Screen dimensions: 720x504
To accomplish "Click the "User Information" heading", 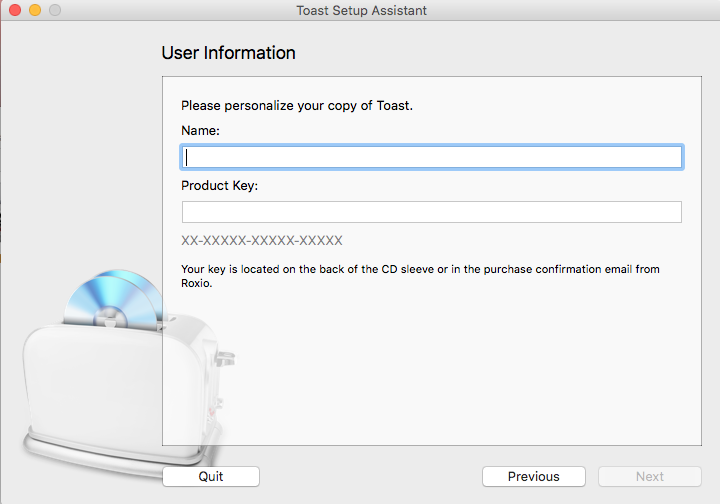I will pyautogui.click(x=228, y=53).
